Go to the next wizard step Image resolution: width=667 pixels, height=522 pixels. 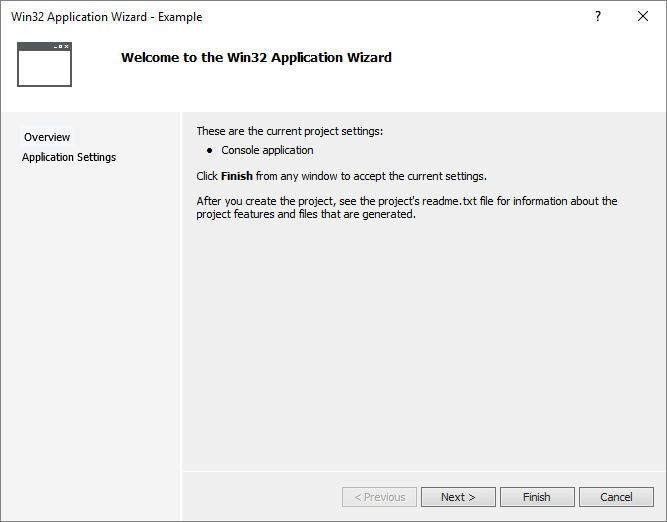[458, 497]
